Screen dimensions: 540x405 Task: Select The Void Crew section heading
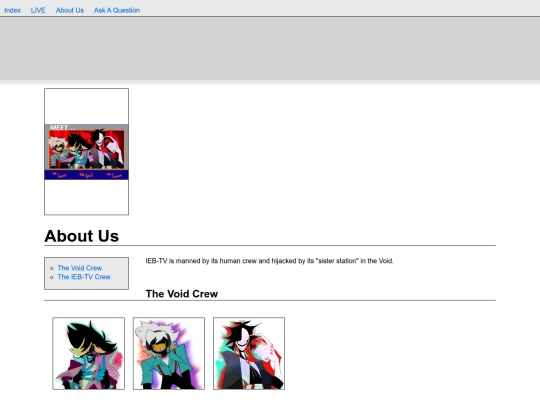point(182,294)
